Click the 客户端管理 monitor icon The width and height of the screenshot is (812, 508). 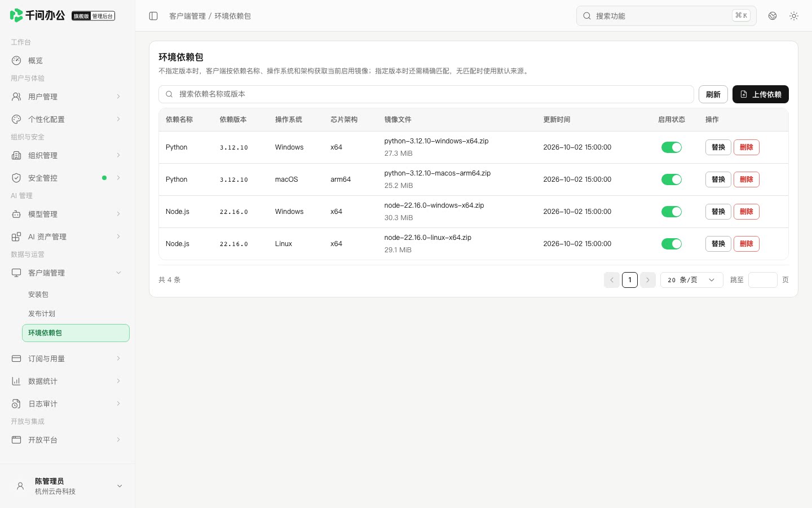click(x=16, y=273)
